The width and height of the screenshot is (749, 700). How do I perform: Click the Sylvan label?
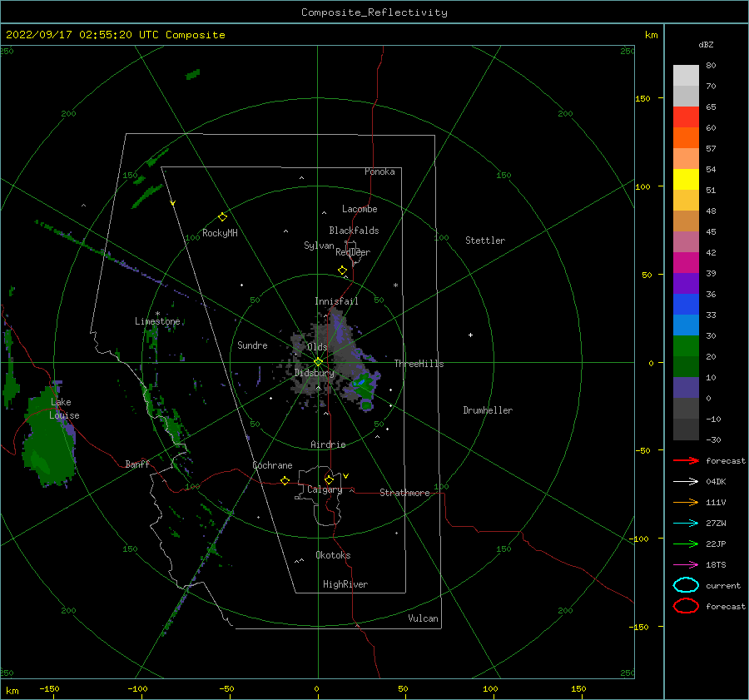point(319,246)
